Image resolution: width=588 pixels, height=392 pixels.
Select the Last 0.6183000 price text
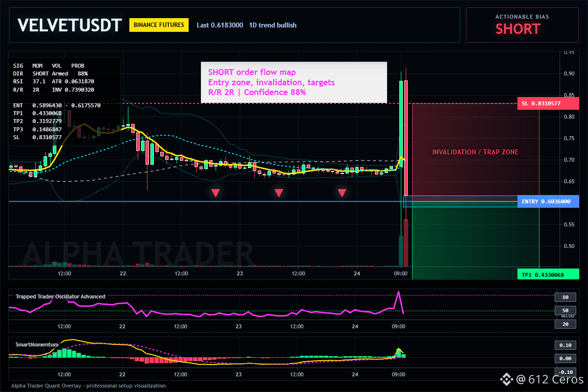tap(220, 25)
